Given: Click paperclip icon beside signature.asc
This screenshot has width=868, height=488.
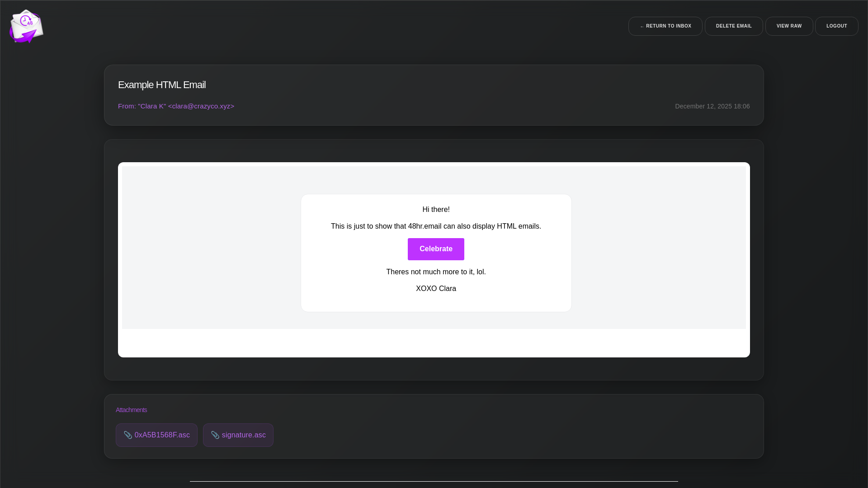Looking at the screenshot, I should coord(215,435).
